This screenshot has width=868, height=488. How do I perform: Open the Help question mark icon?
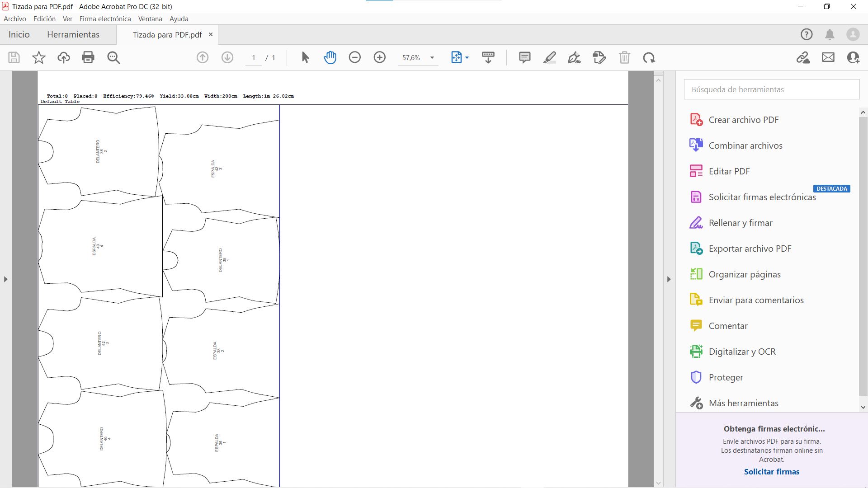coord(807,34)
